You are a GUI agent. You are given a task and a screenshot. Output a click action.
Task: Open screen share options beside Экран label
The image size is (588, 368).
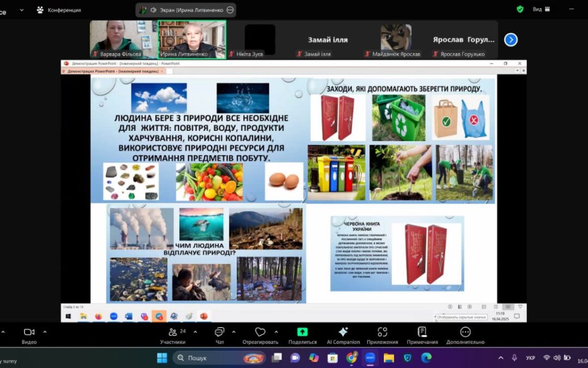(x=230, y=10)
